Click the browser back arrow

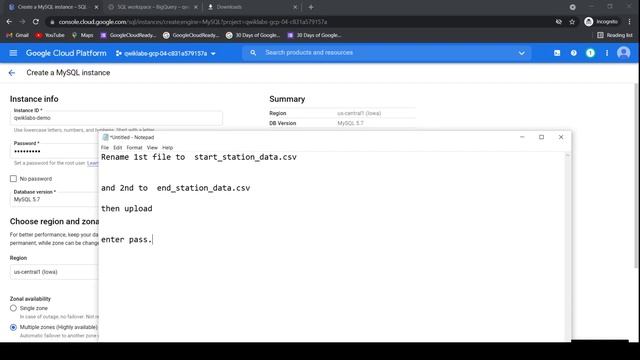[9, 22]
